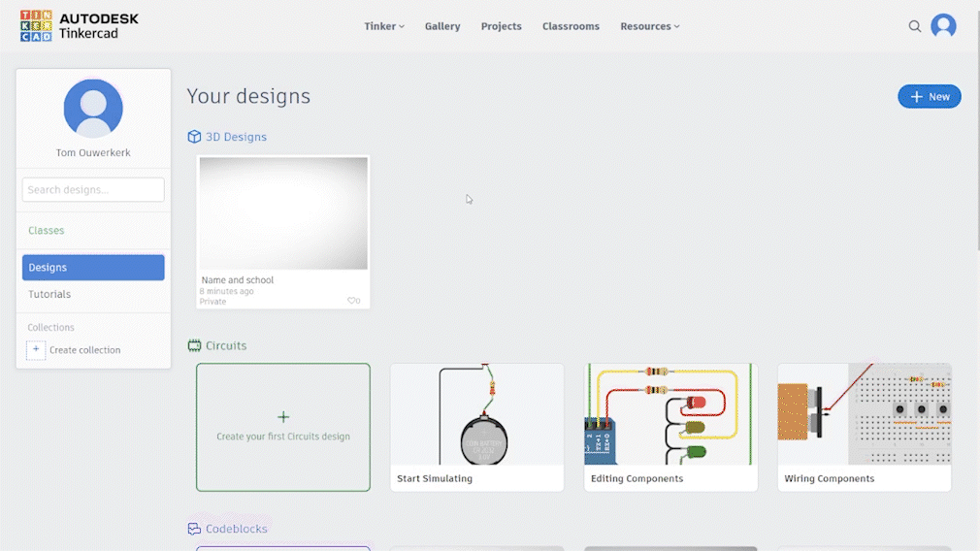
Task: Expand the Resources dropdown menu
Action: 649,26
